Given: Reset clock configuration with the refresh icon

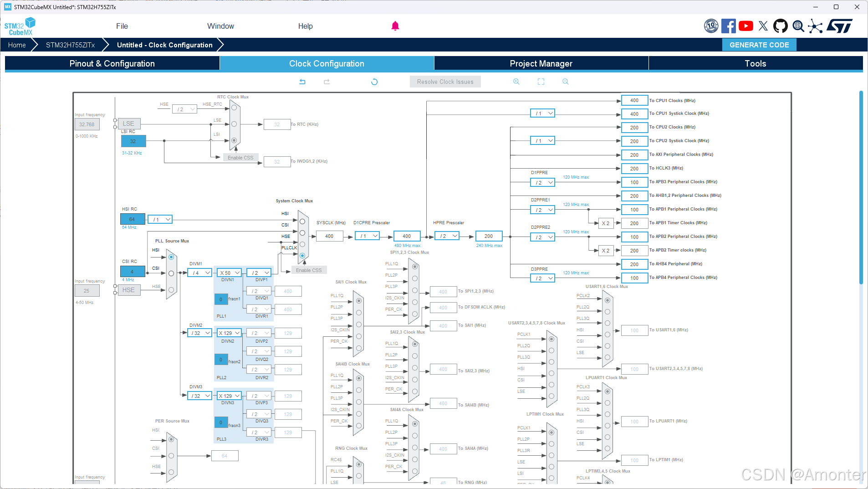Looking at the screenshot, I should click(x=374, y=82).
